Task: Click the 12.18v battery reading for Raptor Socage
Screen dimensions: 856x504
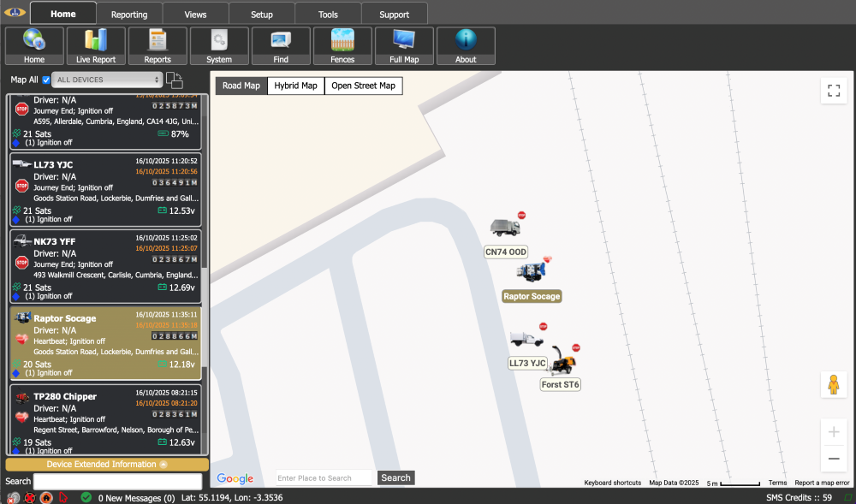Action: 181,365
